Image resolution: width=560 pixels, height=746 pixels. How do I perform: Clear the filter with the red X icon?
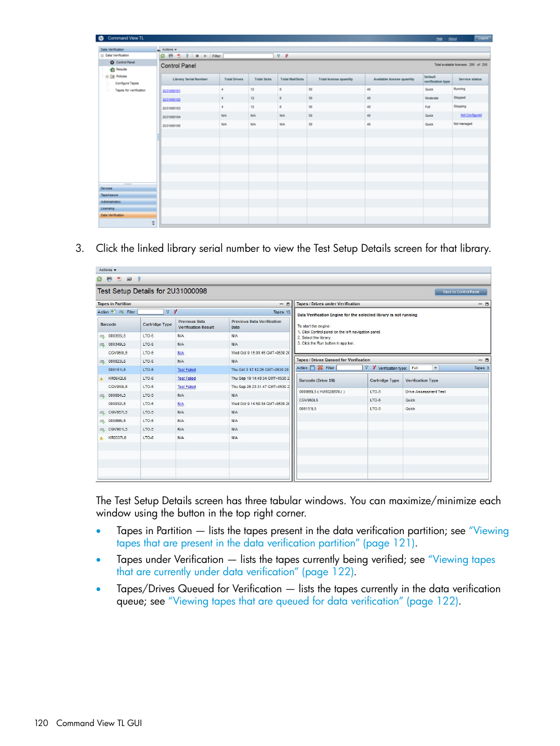[287, 55]
